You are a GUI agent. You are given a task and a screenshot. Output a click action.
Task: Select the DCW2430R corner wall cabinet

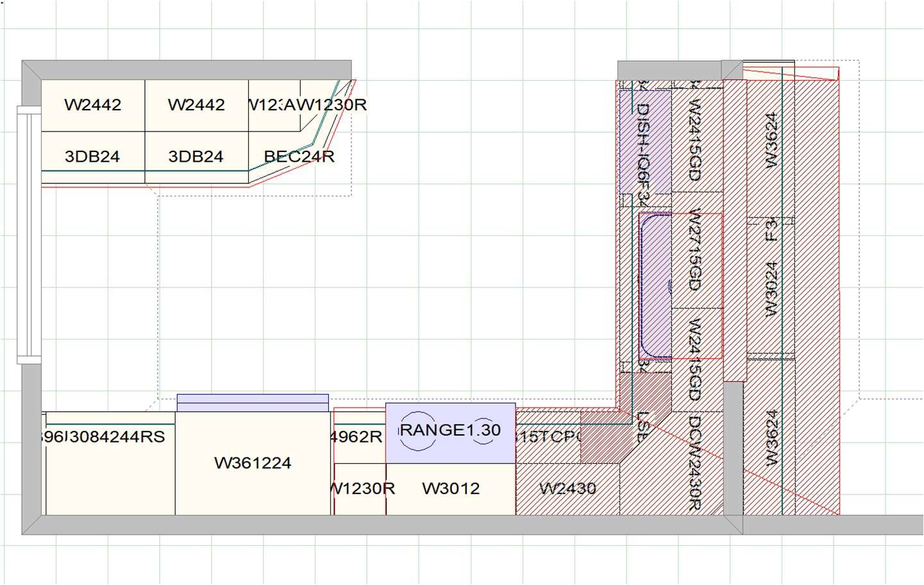coord(694,462)
